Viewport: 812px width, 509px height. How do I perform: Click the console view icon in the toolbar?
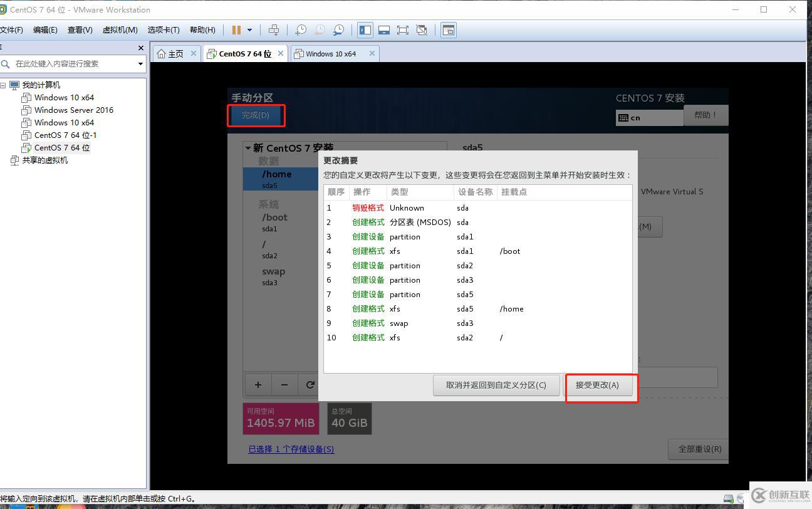449,29
